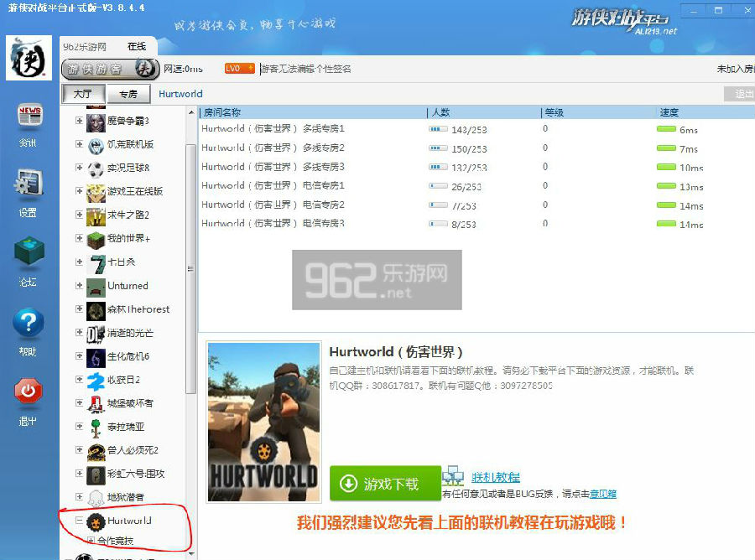
Task: Click the game list vertical scrollbar
Action: tap(190, 268)
